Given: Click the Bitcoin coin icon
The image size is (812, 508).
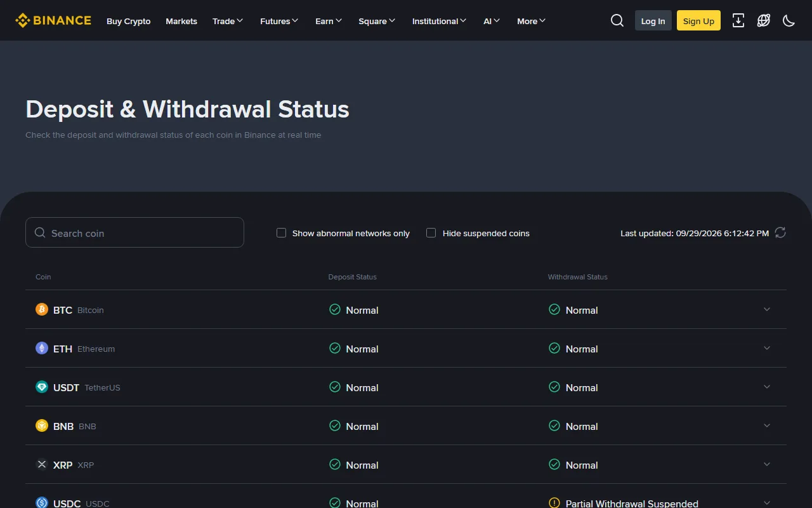Looking at the screenshot, I should point(42,309).
